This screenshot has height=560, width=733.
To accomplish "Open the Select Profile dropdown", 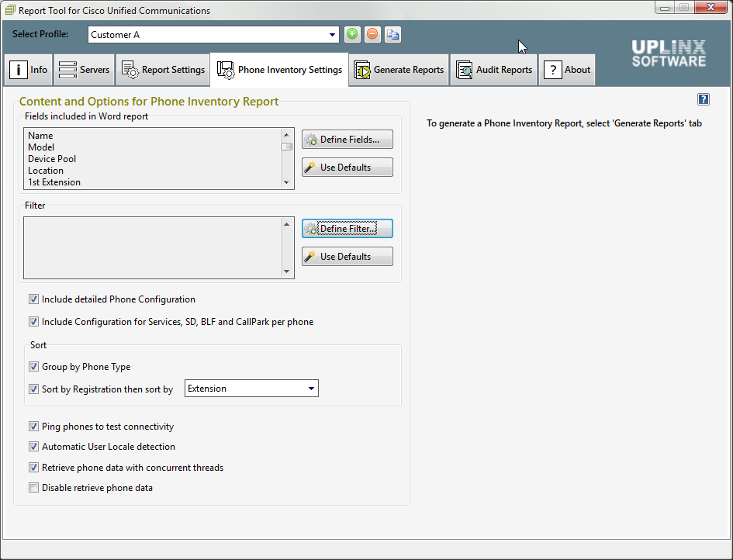I will [x=332, y=35].
